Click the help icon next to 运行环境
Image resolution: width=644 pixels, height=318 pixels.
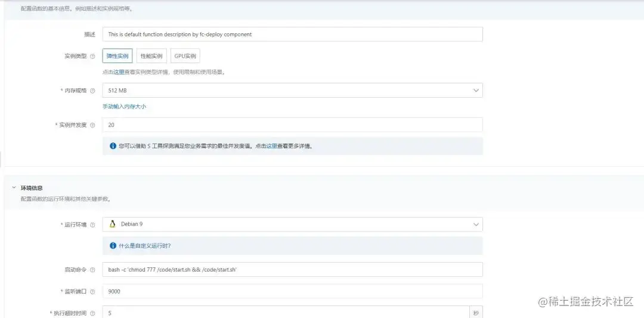click(x=92, y=225)
